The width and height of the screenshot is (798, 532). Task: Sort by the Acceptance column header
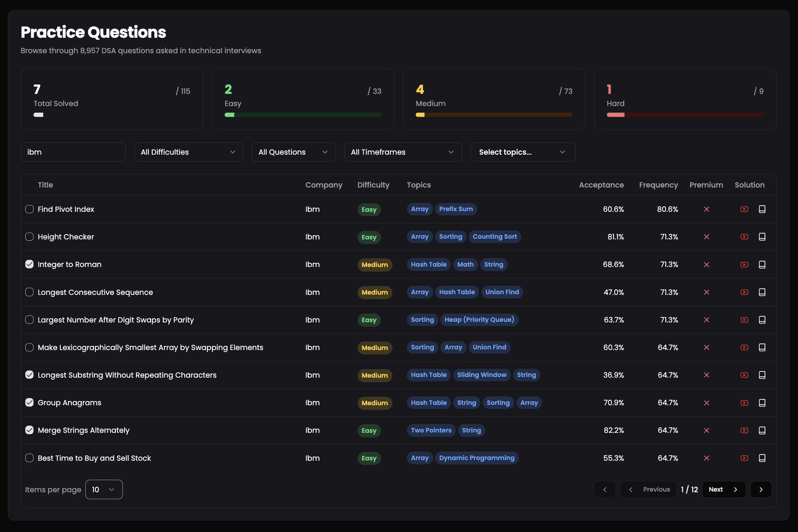click(x=601, y=185)
